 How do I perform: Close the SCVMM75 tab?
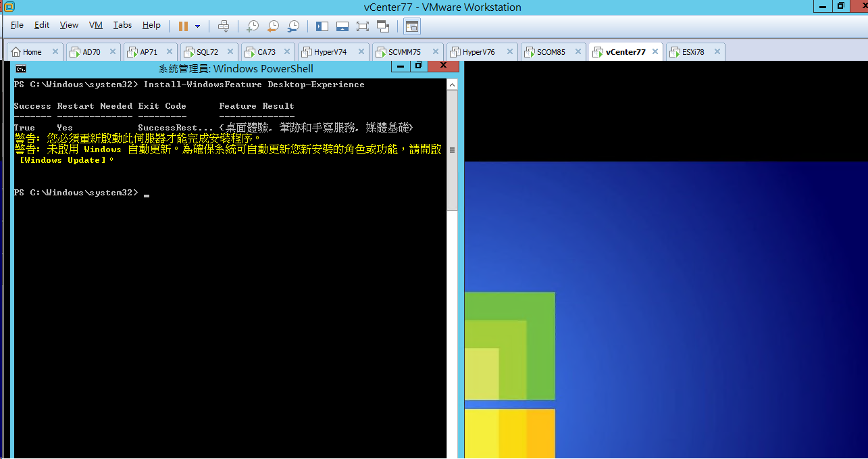click(x=436, y=52)
